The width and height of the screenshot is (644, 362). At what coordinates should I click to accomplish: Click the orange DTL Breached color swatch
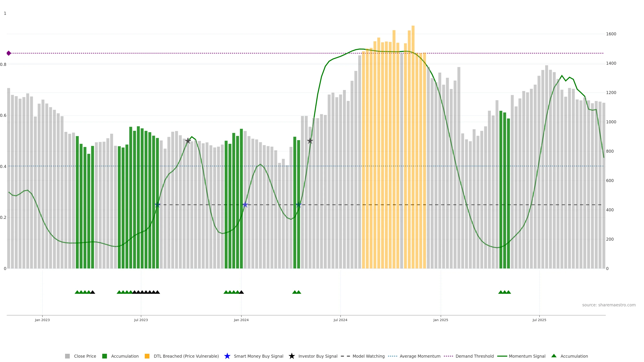pyautogui.click(x=147, y=356)
